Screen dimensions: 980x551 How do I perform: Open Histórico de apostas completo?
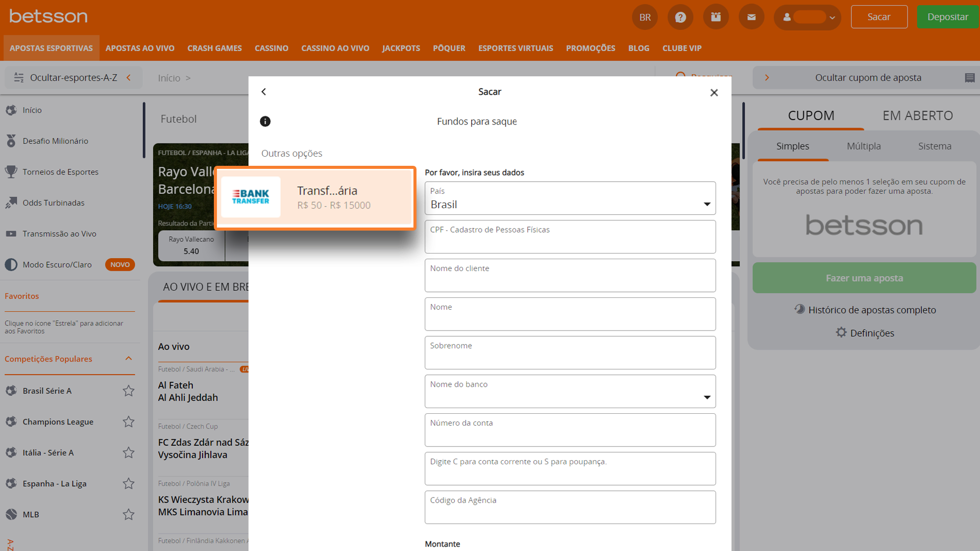[865, 310]
